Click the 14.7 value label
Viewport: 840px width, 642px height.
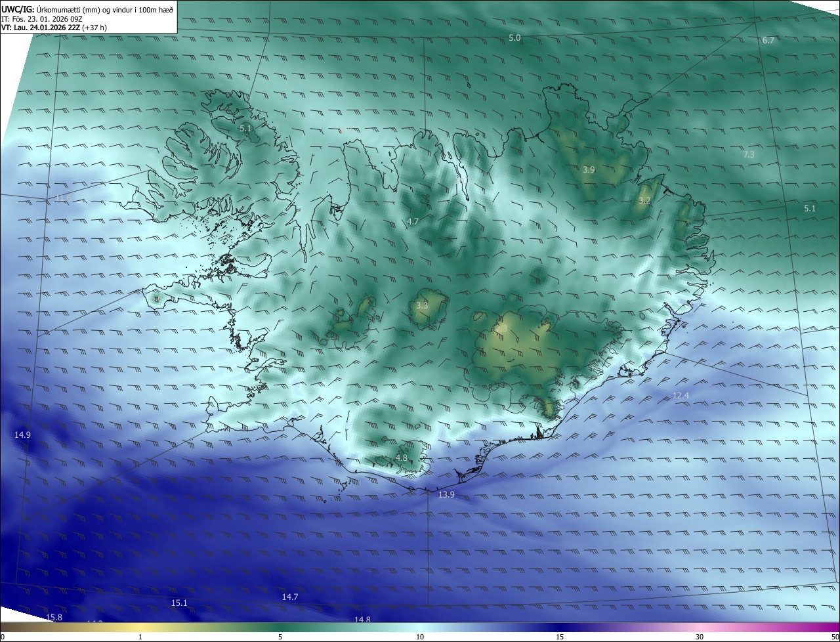[290, 597]
